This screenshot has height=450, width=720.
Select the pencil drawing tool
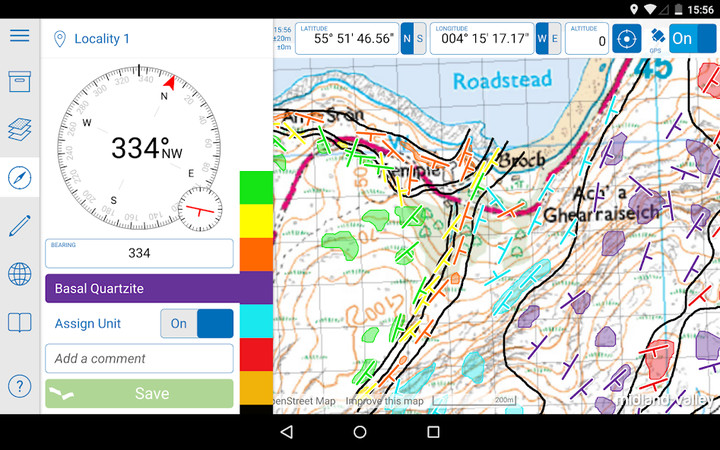[x=19, y=225]
